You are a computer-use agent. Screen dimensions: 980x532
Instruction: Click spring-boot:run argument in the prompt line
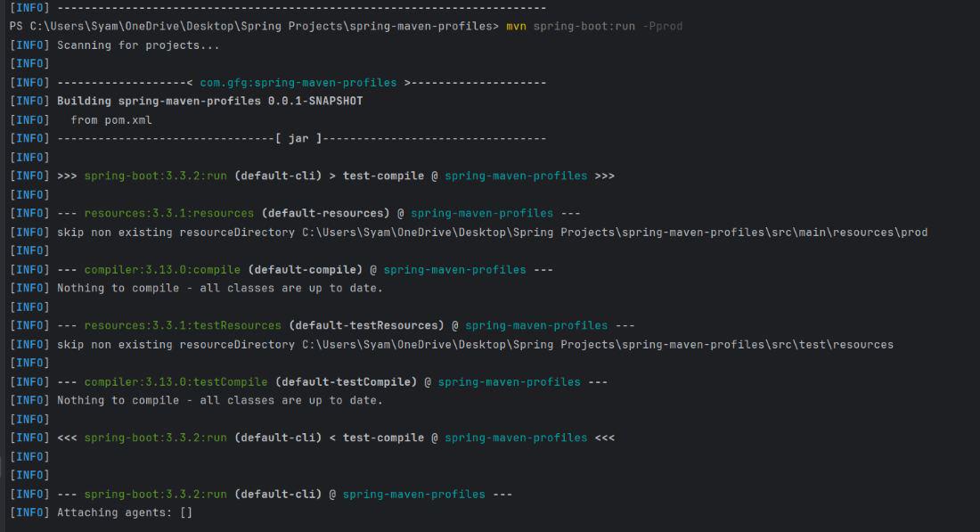click(584, 26)
